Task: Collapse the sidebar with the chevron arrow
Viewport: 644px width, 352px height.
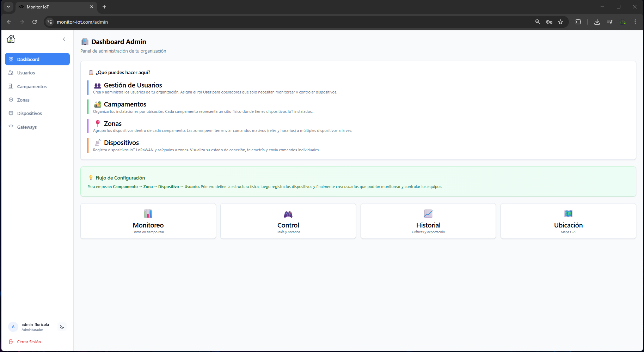Action: [x=64, y=39]
